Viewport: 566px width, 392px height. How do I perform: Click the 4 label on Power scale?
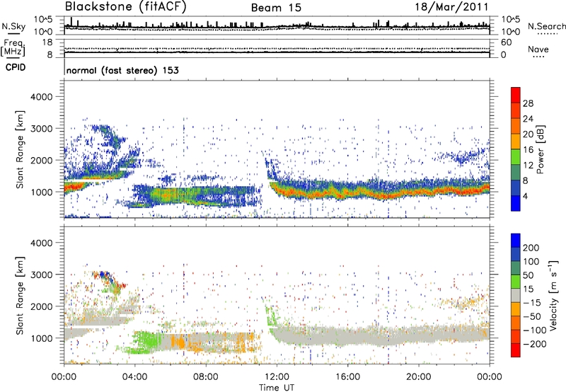tap(526, 197)
